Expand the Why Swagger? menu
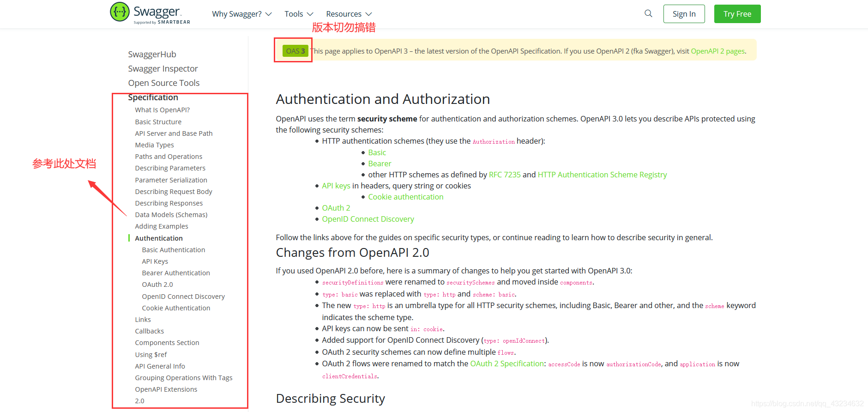 (242, 14)
